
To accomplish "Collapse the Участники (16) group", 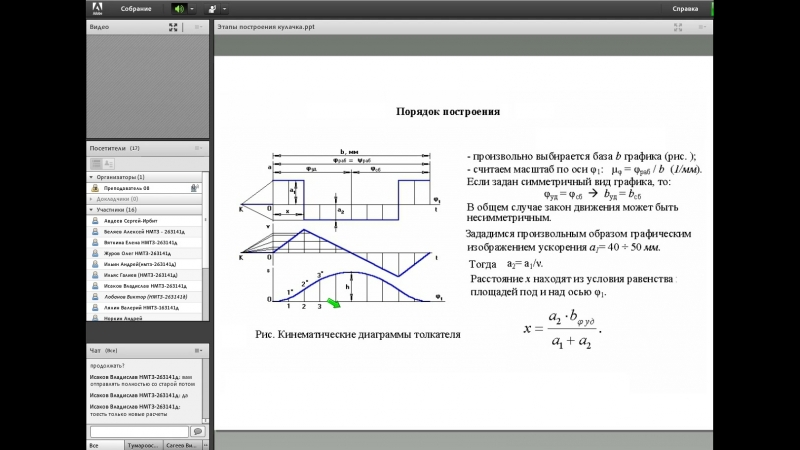I will [91, 210].
